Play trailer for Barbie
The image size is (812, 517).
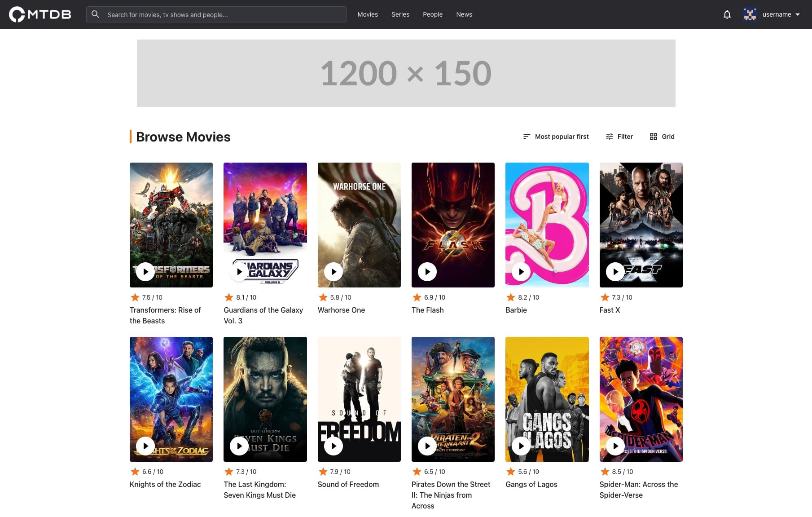[521, 272]
